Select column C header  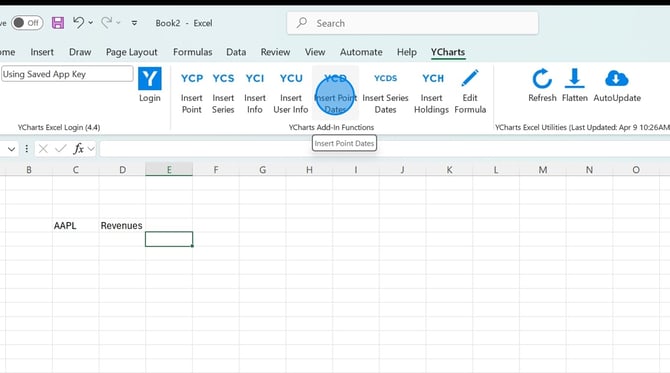coord(76,170)
